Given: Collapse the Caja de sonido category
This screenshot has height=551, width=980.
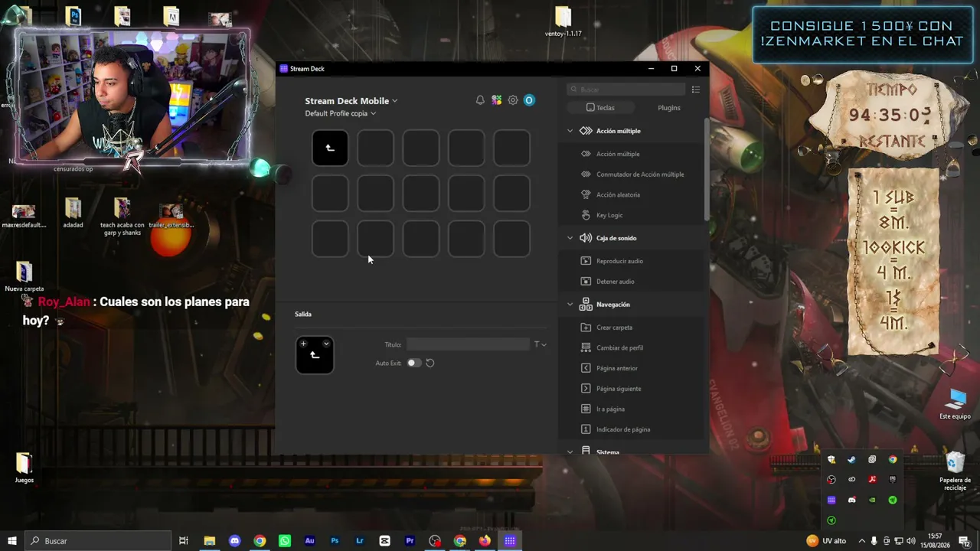Looking at the screenshot, I should 570,238.
